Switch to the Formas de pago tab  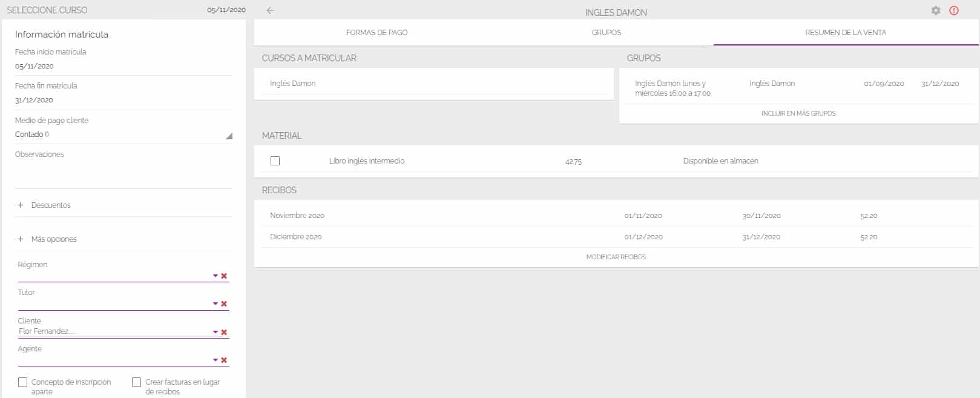377,33
